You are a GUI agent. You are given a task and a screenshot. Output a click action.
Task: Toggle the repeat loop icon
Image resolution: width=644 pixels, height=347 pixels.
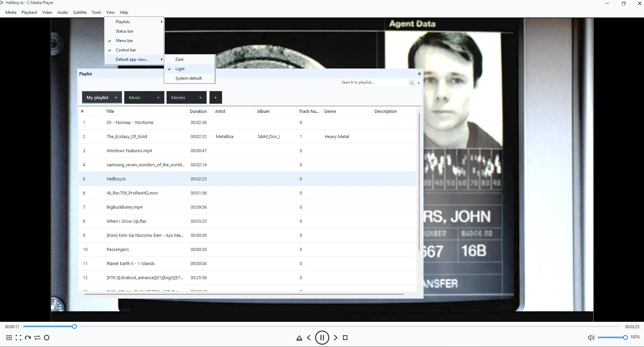click(37, 338)
